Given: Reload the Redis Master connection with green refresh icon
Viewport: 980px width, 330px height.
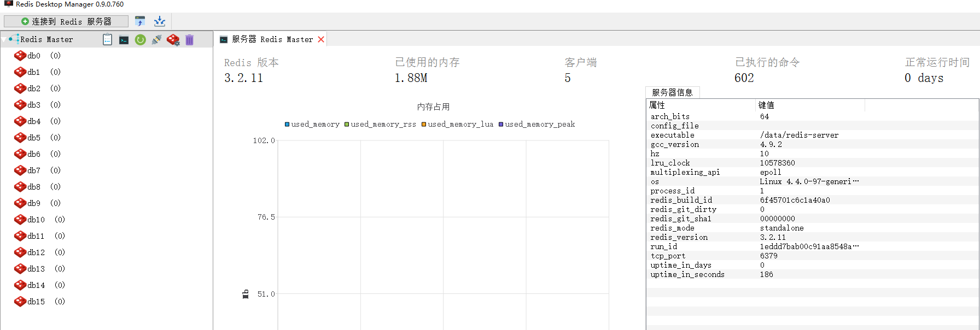Looking at the screenshot, I should (141, 40).
